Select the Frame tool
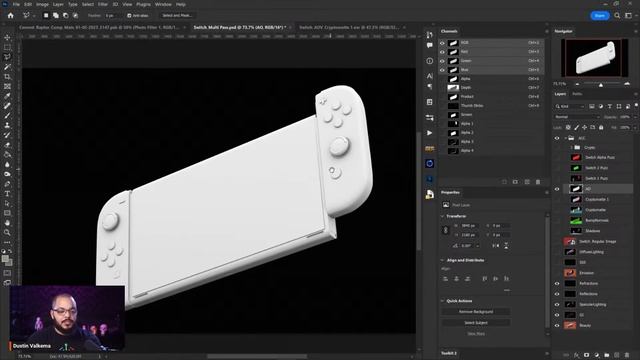 [7, 87]
